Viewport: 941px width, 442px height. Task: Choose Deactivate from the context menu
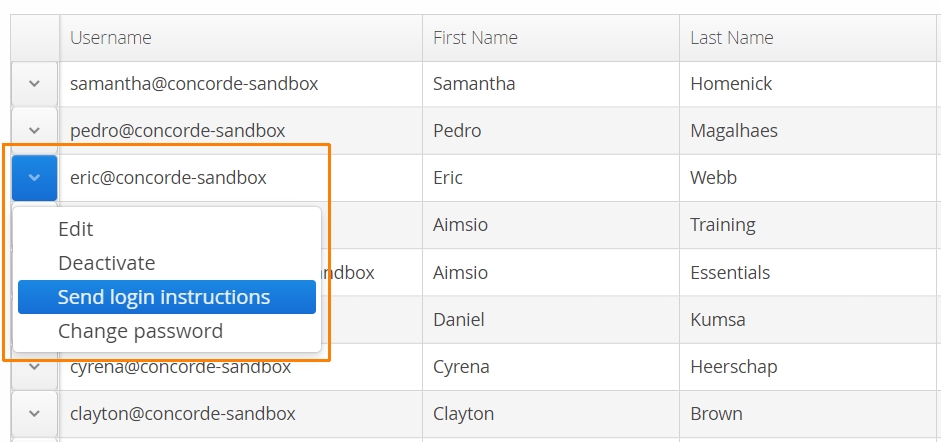167,263
